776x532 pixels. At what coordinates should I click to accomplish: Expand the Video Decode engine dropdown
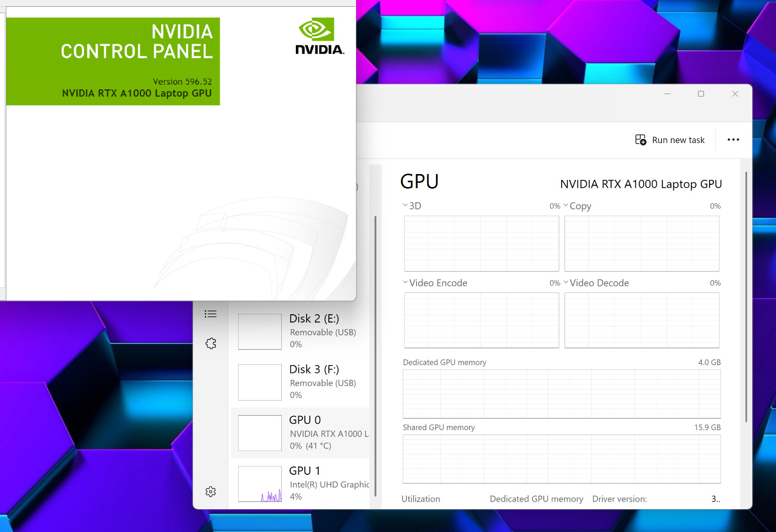tap(566, 282)
